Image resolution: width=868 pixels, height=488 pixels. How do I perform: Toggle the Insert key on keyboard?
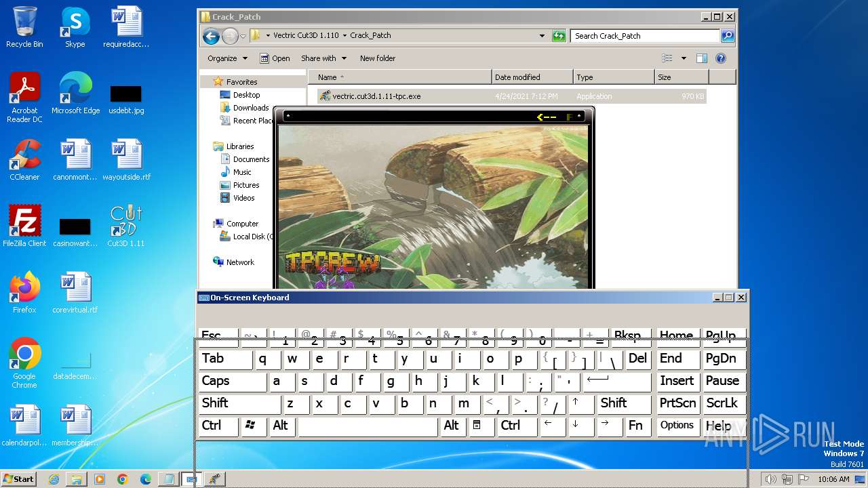(677, 382)
